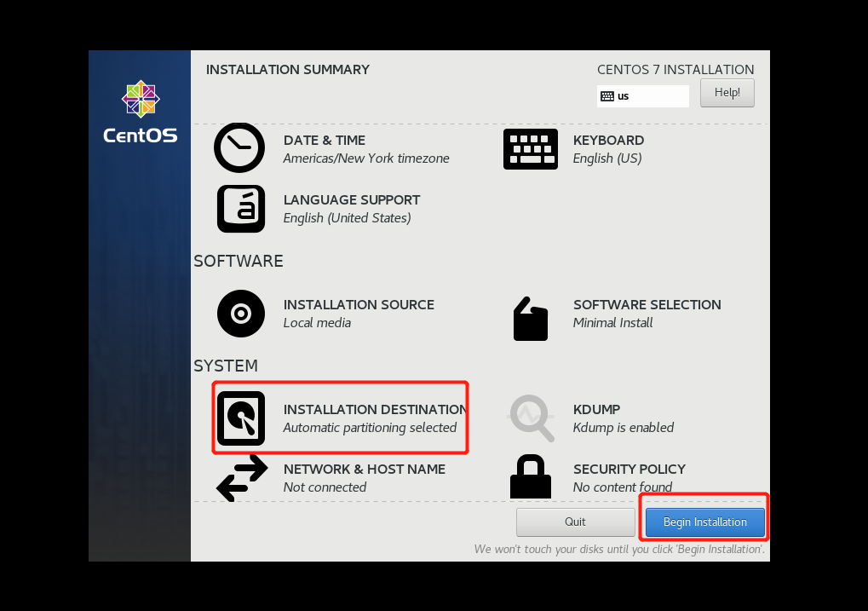
Task: Open Date & Time clock icon
Action: (239, 148)
